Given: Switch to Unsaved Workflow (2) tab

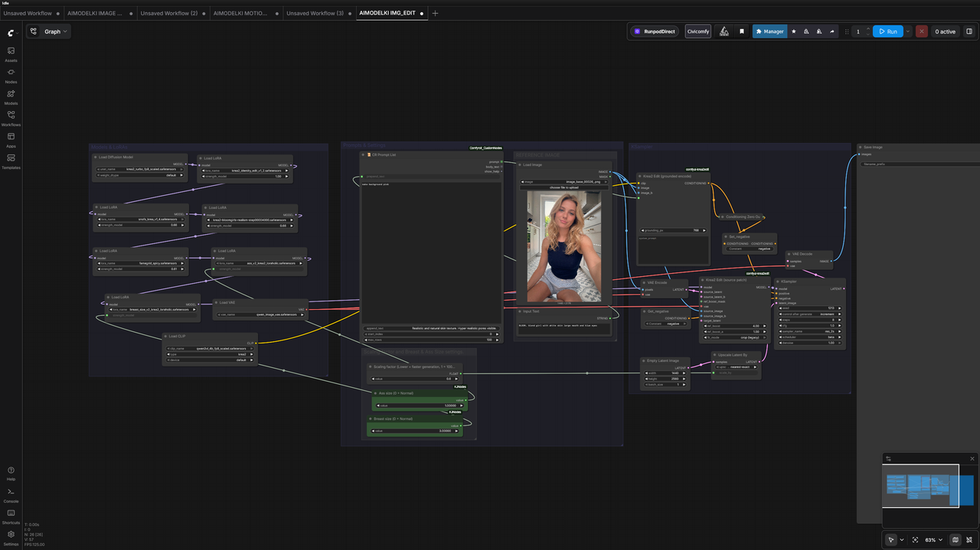Looking at the screenshot, I should tap(173, 13).
